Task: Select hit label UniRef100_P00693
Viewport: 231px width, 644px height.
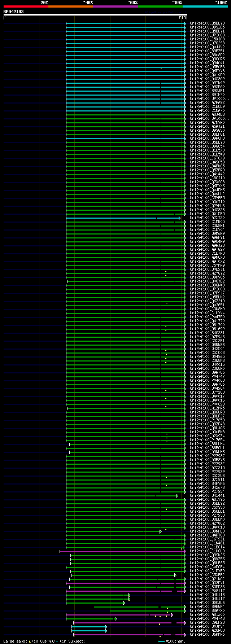Action: [207, 404]
